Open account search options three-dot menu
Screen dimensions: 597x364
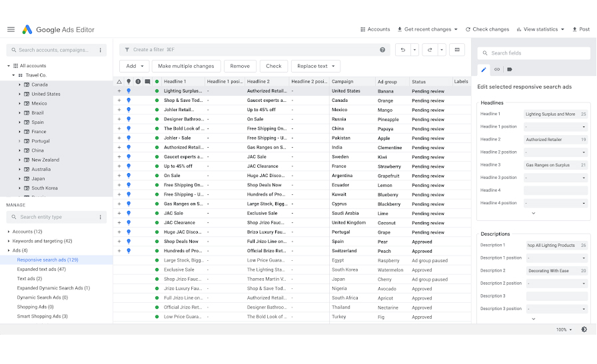pyautogui.click(x=100, y=50)
